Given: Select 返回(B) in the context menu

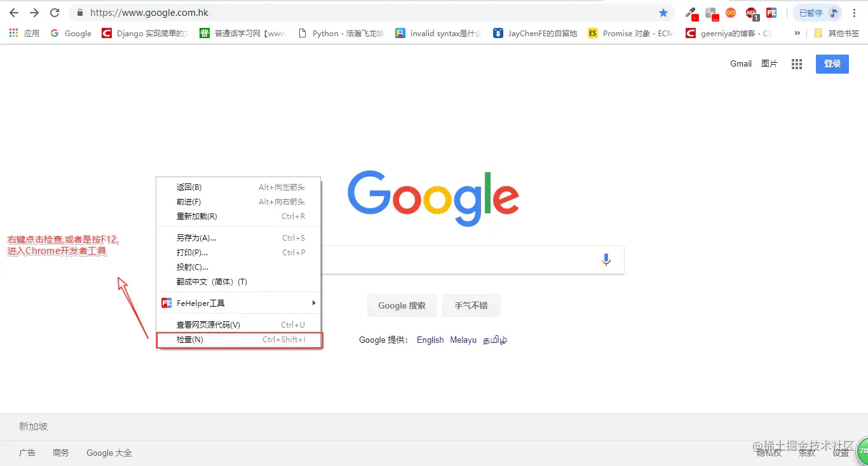Looking at the screenshot, I should [239, 187].
